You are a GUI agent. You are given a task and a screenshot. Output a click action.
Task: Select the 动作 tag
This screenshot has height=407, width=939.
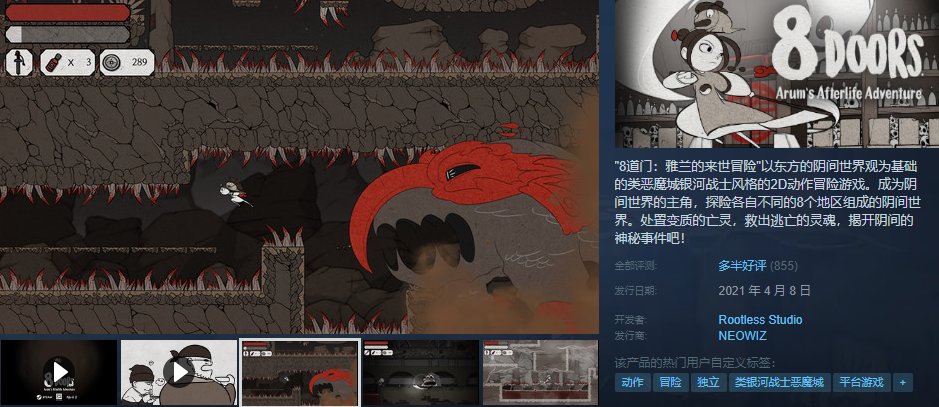[632, 382]
